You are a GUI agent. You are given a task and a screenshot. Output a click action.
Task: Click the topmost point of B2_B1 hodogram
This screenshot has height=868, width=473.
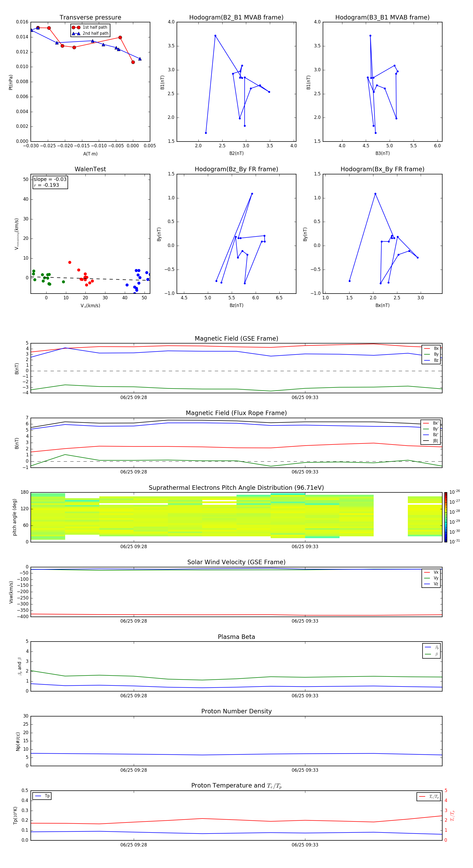pyautogui.click(x=215, y=36)
